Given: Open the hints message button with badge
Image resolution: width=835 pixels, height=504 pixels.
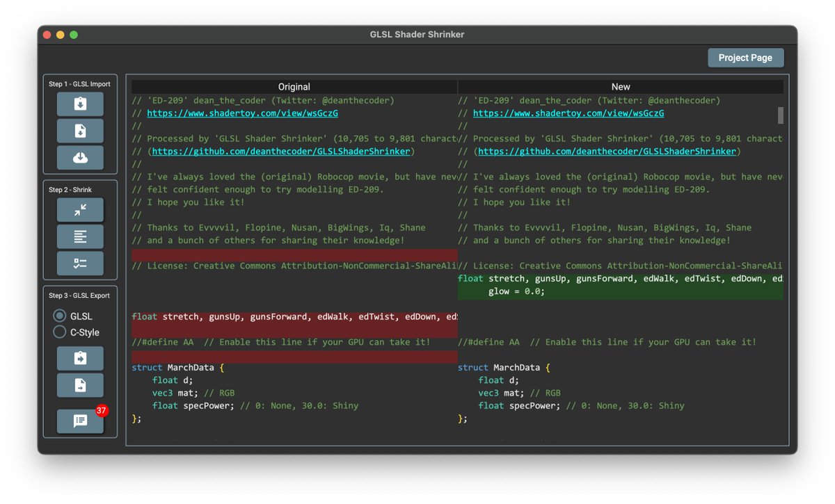Looking at the screenshot, I should [80, 421].
